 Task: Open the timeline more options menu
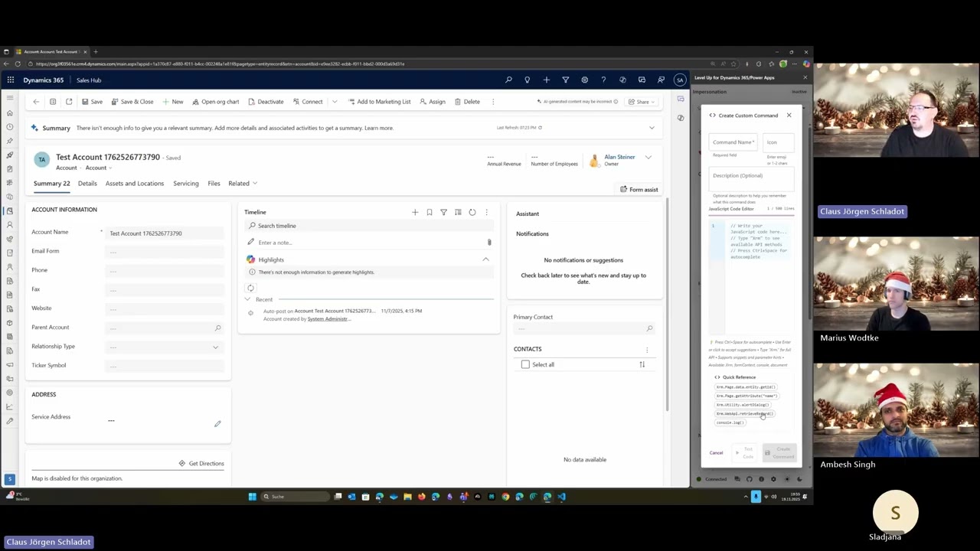click(x=486, y=212)
